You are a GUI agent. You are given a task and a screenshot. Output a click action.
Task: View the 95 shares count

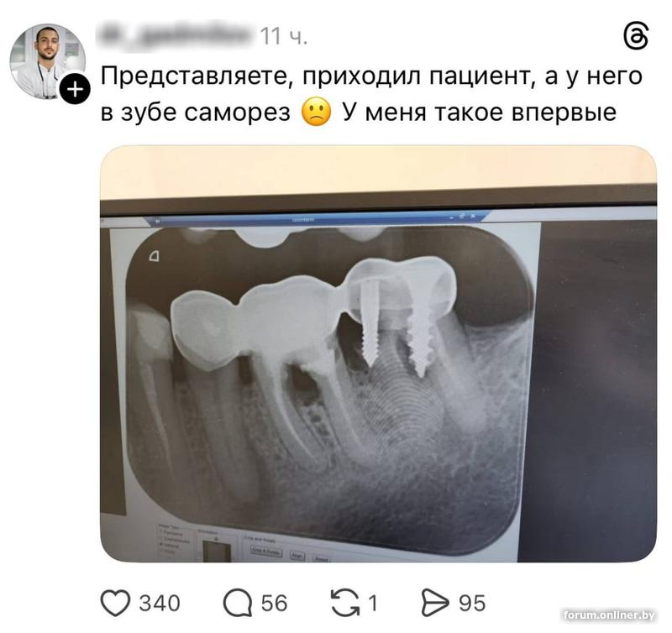[472, 603]
